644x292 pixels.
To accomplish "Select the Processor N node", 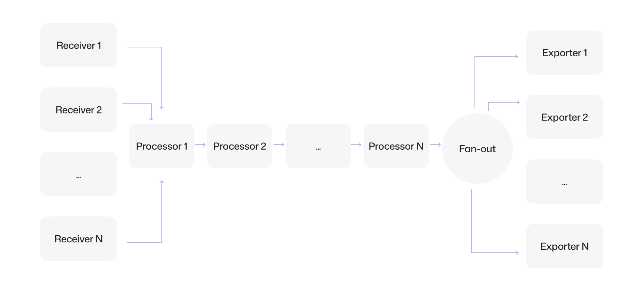I will [x=396, y=146].
